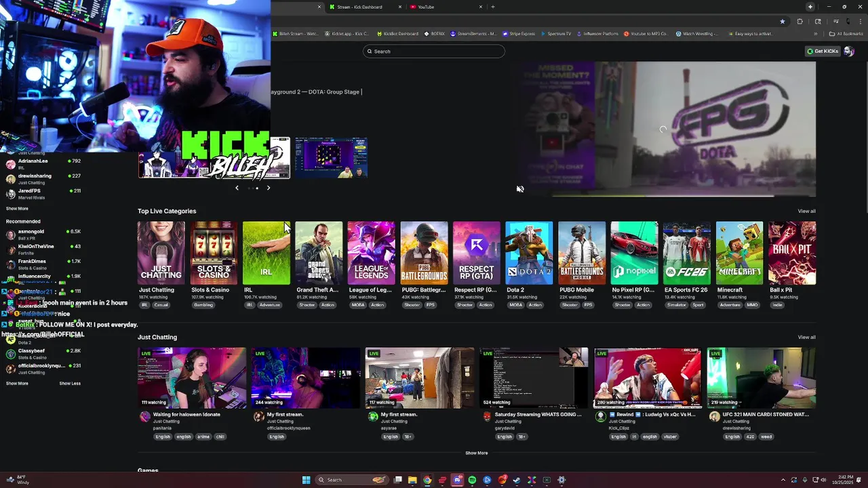This screenshot has height=488, width=868.
Task: Open the EA Sports FC 26 category card
Action: pyautogui.click(x=687, y=253)
